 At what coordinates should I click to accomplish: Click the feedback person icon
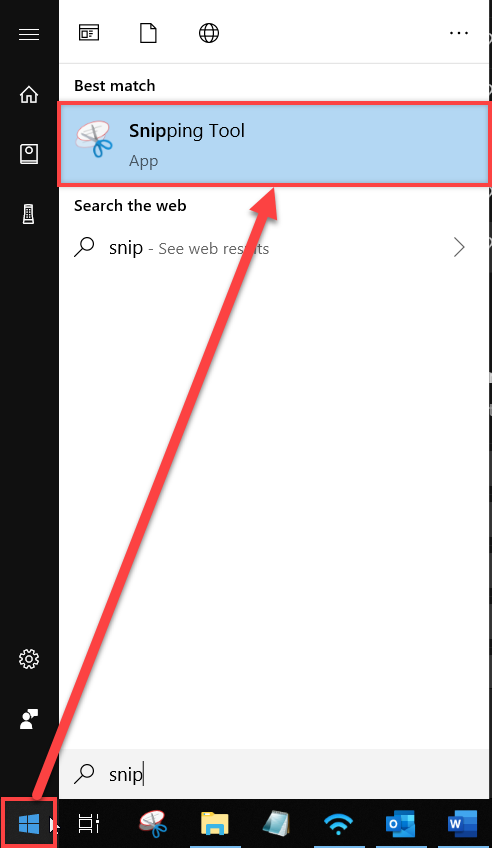click(29, 719)
